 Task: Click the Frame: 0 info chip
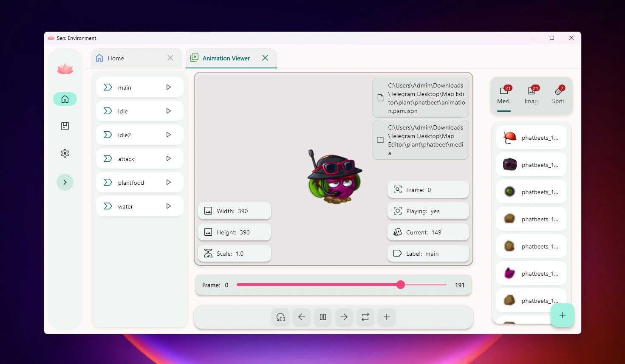click(x=428, y=189)
